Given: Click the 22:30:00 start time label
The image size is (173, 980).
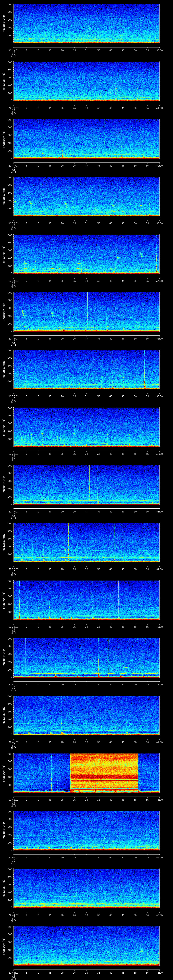Looking at the screenshot, I should click(13, 108).
